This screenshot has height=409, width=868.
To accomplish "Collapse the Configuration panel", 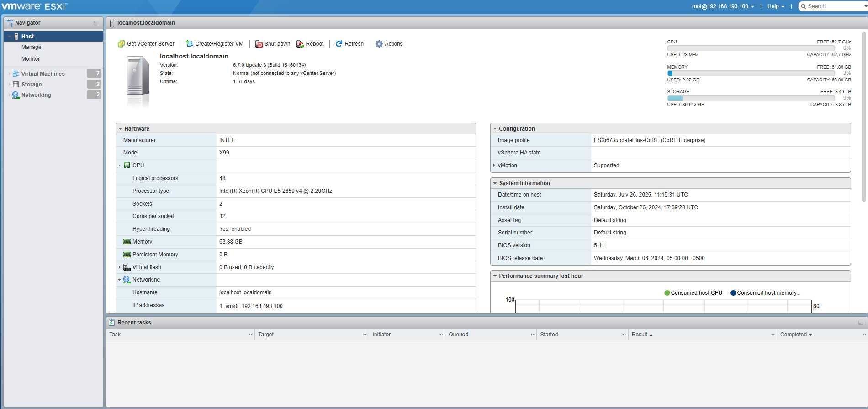I will (495, 129).
